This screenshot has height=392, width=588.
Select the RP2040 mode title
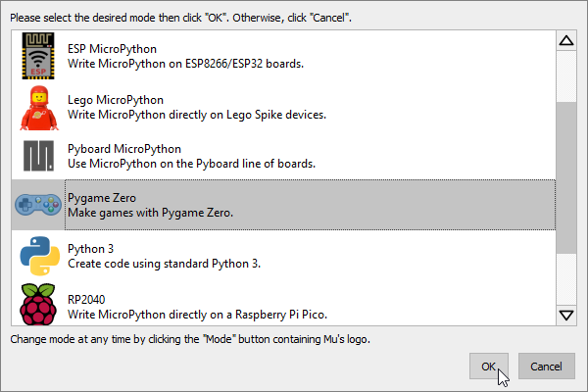tap(86, 299)
